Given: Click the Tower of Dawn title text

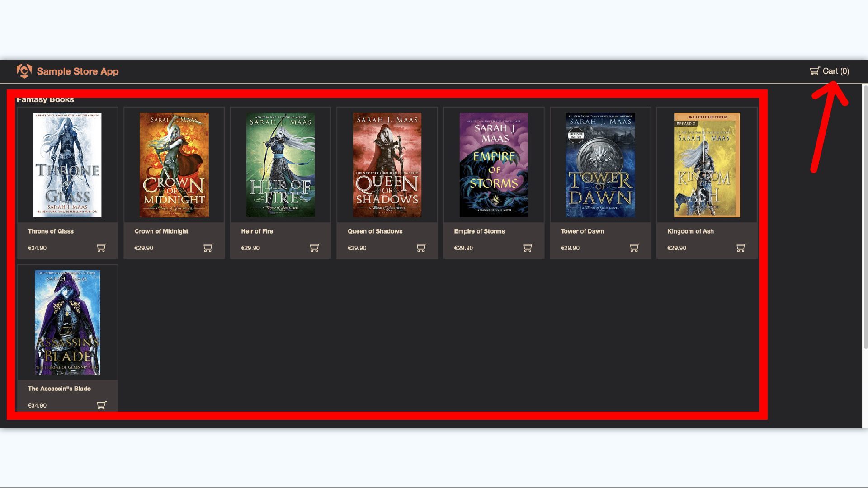Looking at the screenshot, I should point(582,231).
